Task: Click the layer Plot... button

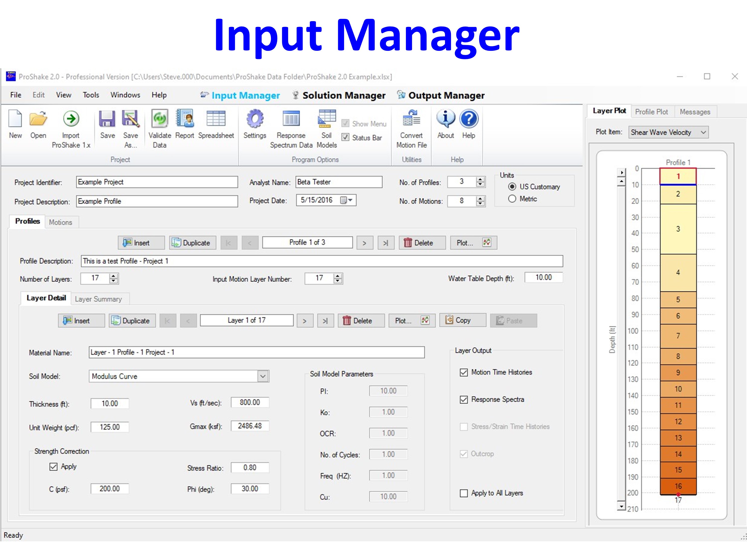Action: pos(412,321)
